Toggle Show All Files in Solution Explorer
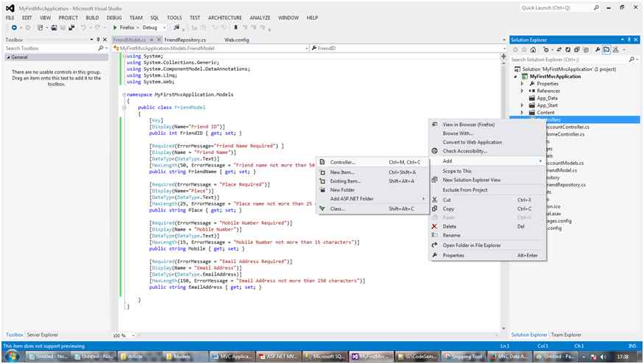 [584, 49]
